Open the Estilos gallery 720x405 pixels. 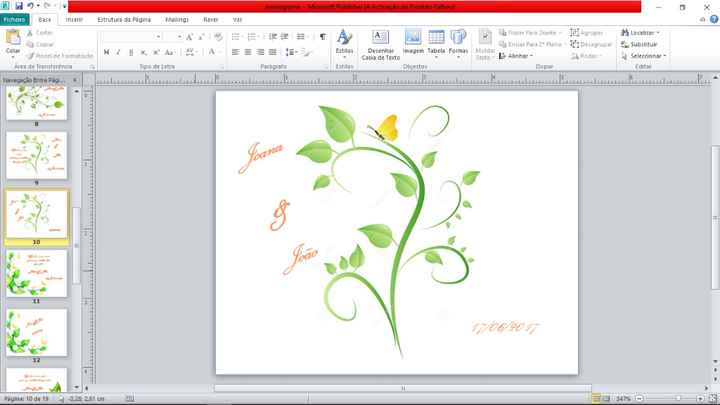(344, 44)
